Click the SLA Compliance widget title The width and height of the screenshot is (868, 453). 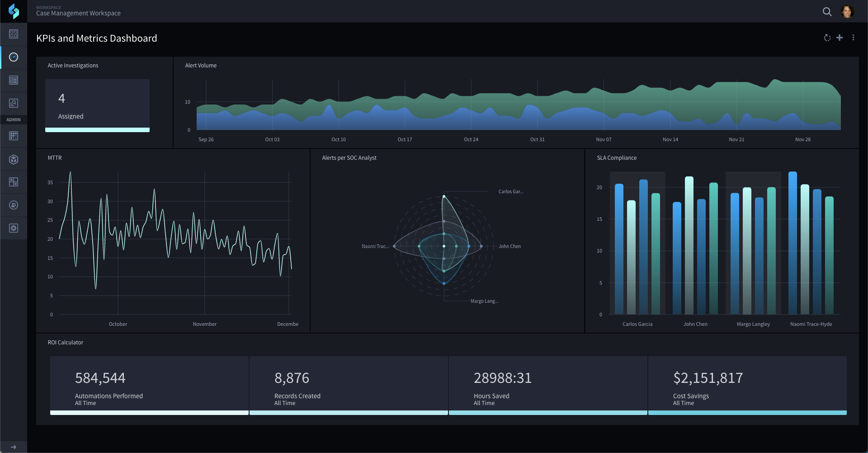(x=617, y=158)
